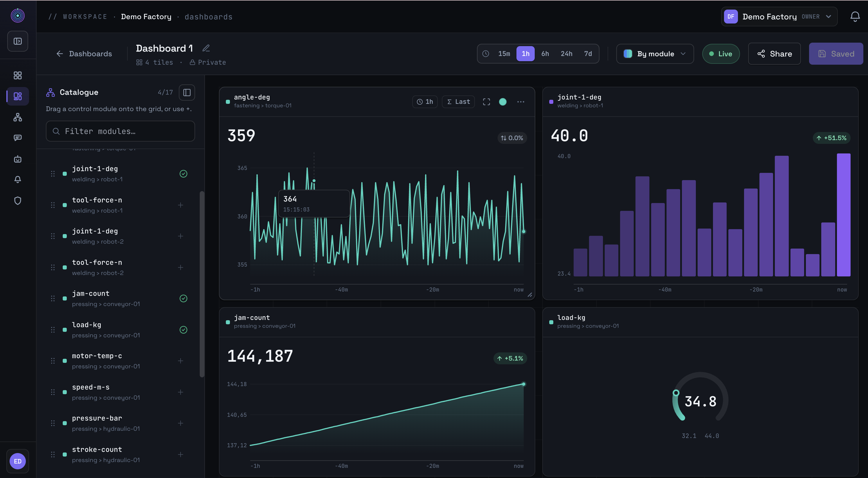Viewport: 868px width, 478px height.
Task: Click the Catalogue list scrollbar
Action: [x=202, y=284]
